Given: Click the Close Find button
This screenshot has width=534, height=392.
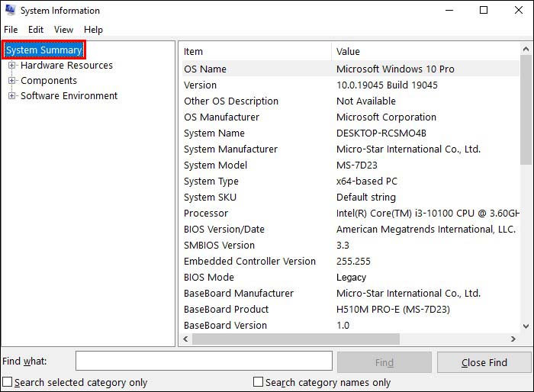Looking at the screenshot, I should (484, 362).
